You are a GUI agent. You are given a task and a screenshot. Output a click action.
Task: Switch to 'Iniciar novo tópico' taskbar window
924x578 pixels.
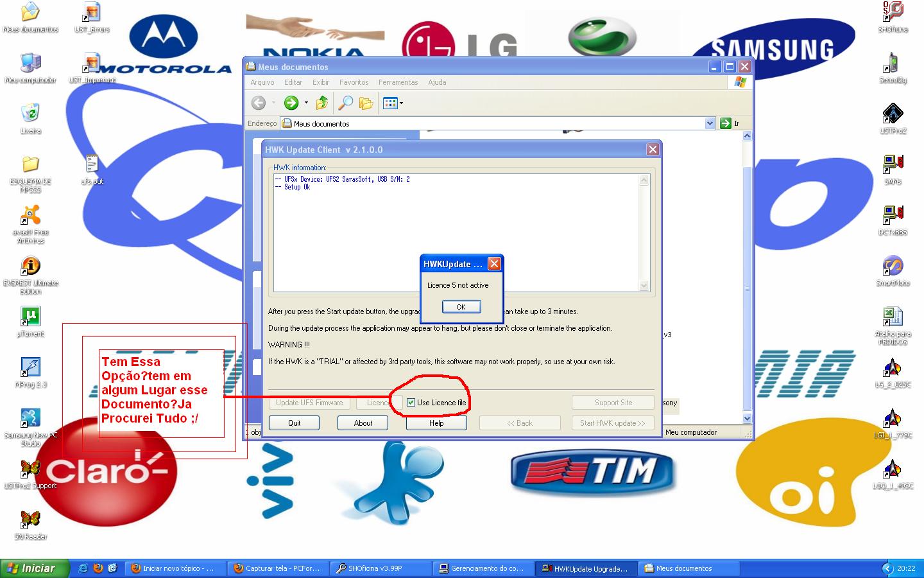tap(176, 568)
